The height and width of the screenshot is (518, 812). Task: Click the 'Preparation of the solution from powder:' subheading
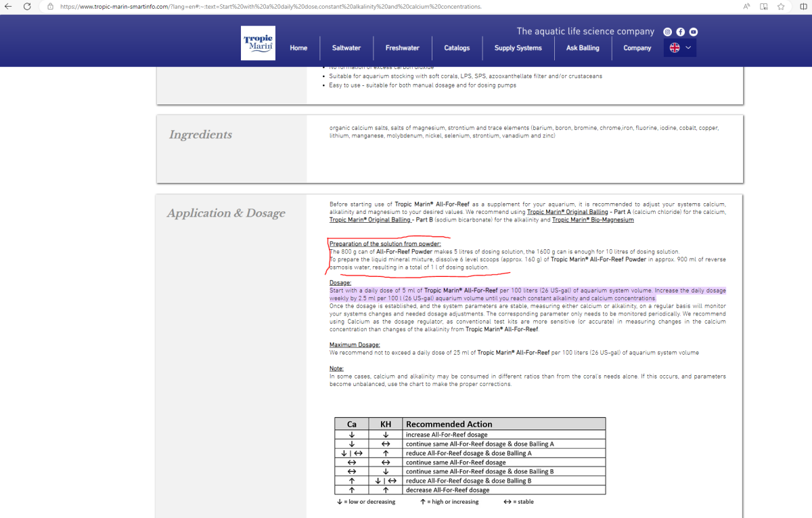pyautogui.click(x=385, y=244)
